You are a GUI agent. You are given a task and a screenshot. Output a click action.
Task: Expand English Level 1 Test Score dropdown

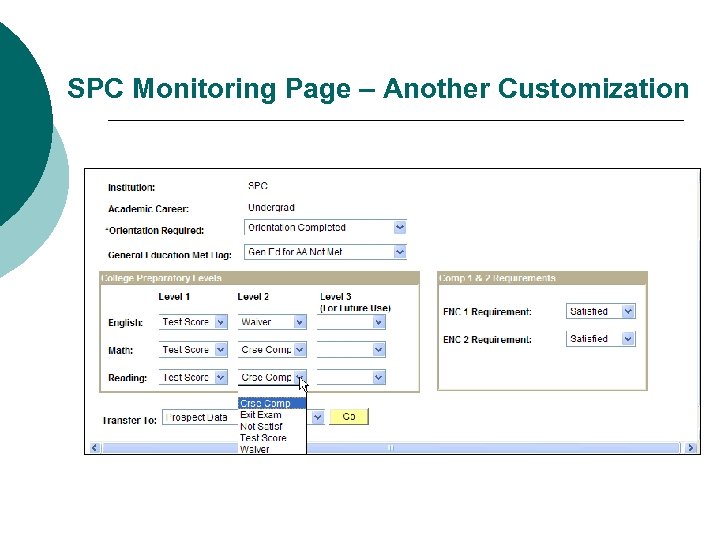193,322
